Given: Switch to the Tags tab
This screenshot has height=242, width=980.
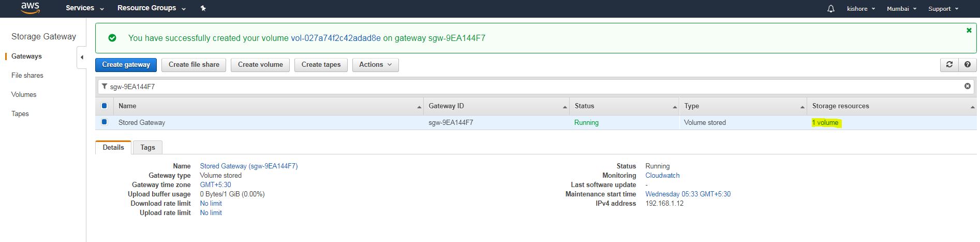Looking at the screenshot, I should 147,148.
